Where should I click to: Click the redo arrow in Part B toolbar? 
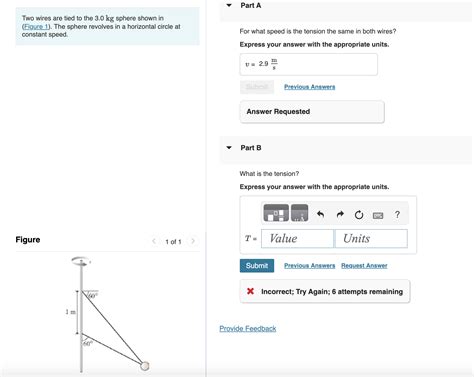(x=340, y=214)
